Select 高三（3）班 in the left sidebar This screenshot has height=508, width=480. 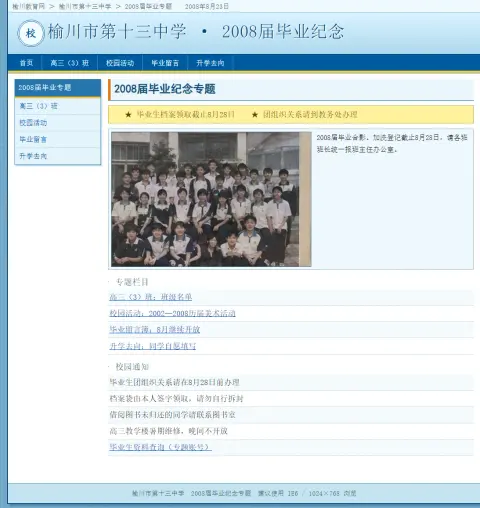click(x=58, y=106)
